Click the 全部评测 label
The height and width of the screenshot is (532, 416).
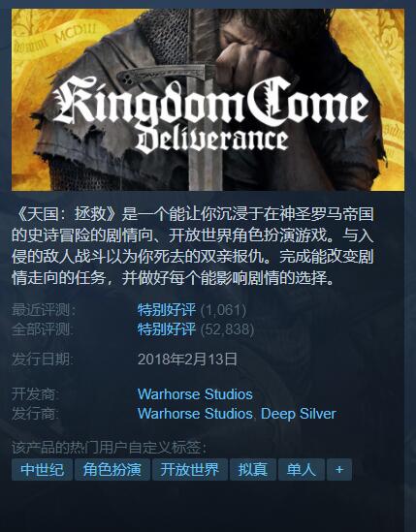coord(43,329)
